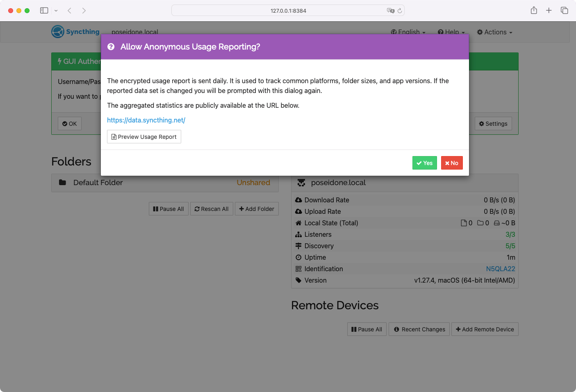Go back with the back arrow
The width and height of the screenshot is (576, 392).
(70, 11)
